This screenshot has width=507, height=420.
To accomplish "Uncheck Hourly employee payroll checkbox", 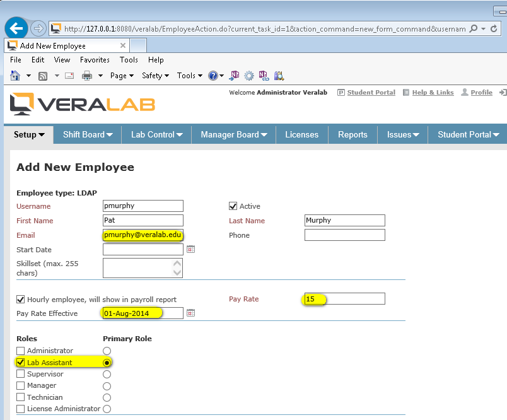I will (20, 300).
